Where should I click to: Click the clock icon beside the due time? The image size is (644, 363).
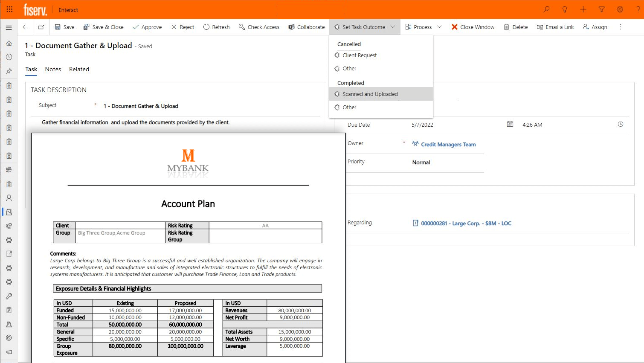tap(621, 124)
